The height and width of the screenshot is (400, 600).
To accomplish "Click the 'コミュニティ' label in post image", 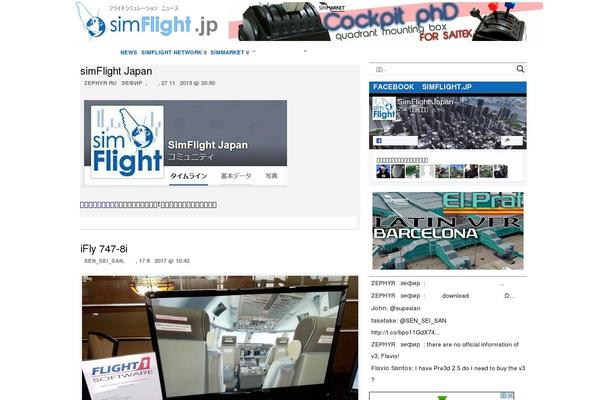I will (190, 157).
